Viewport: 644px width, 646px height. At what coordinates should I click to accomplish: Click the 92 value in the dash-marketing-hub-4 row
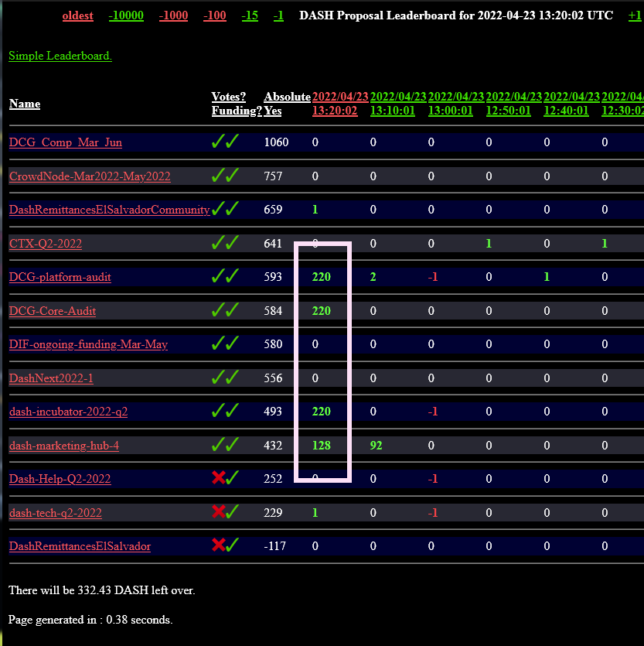pyautogui.click(x=376, y=446)
